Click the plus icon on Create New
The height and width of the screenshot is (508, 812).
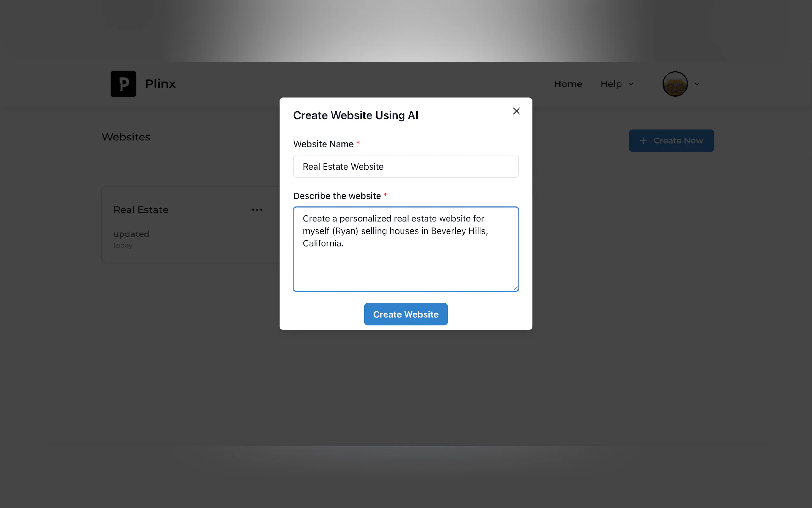point(643,140)
